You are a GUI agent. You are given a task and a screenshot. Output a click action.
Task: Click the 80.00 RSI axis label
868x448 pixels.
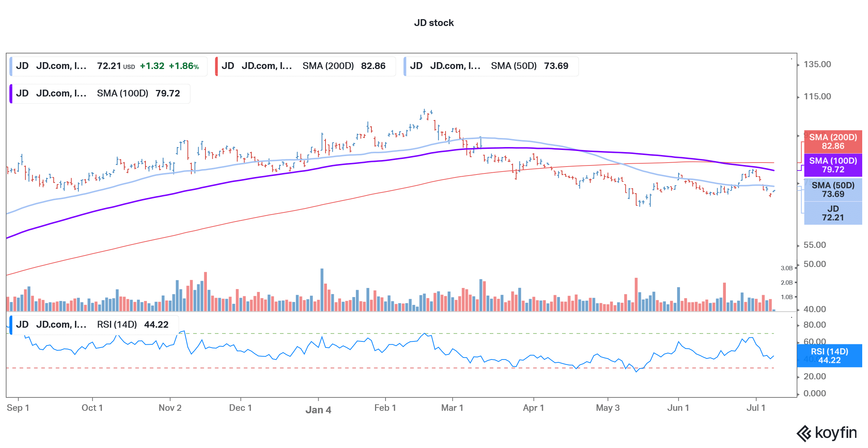814,325
